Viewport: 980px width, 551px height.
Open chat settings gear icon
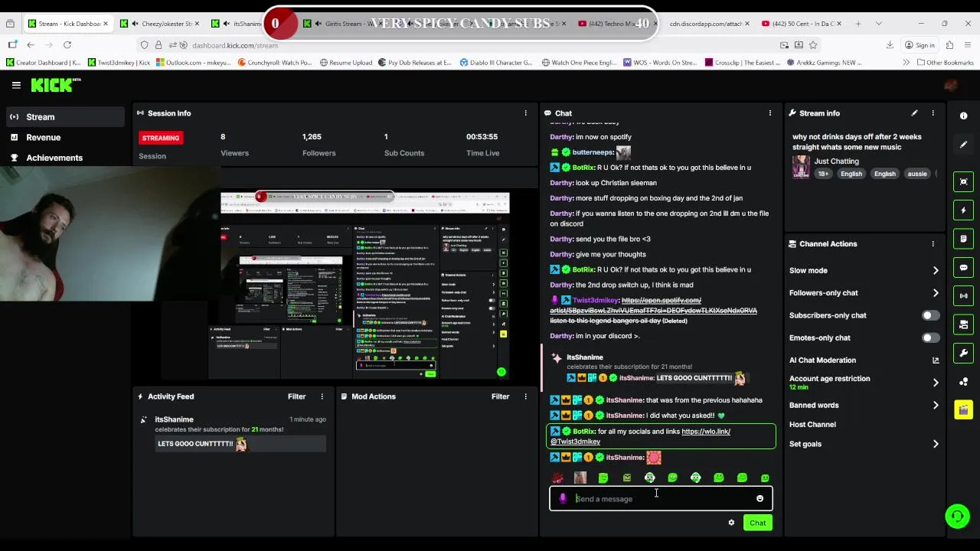(x=731, y=523)
